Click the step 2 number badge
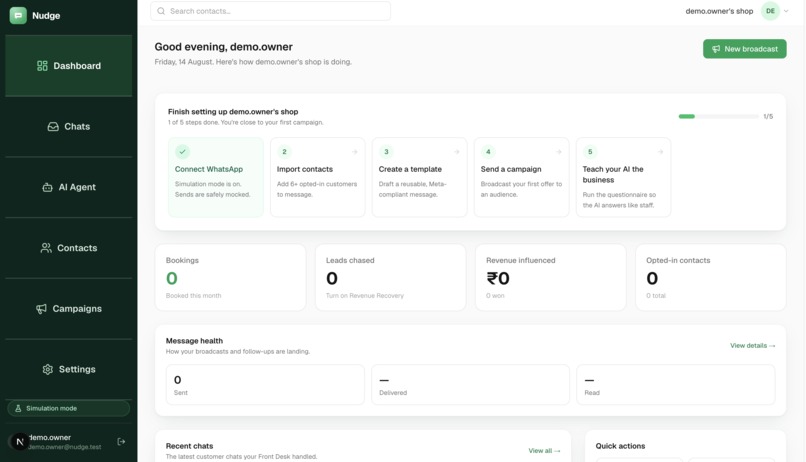Viewport: 806px width, 462px height. point(284,152)
